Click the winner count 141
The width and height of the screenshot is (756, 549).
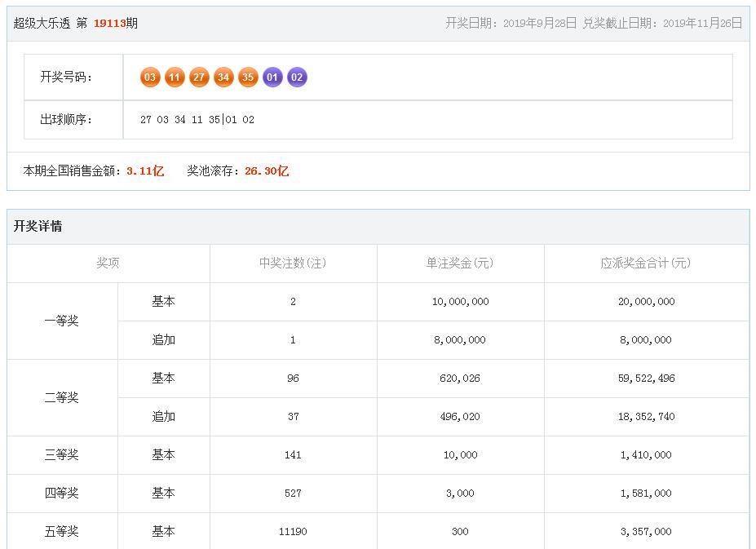point(293,455)
